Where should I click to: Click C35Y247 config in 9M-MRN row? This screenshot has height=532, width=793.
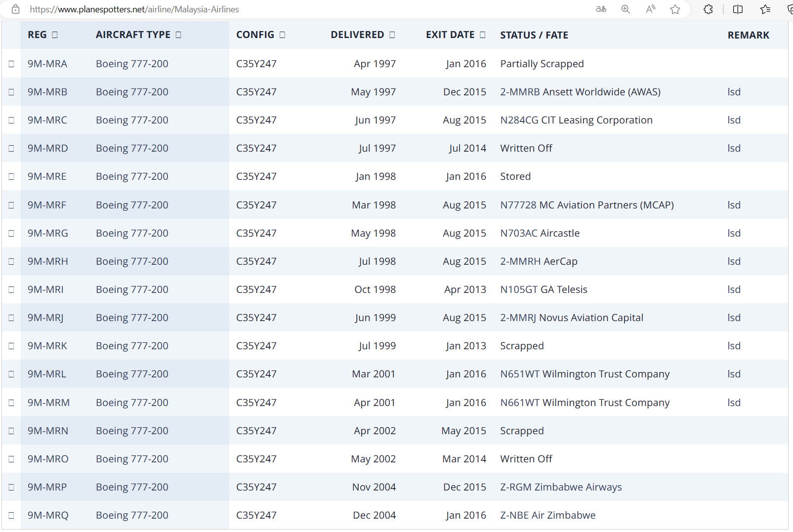256,431
